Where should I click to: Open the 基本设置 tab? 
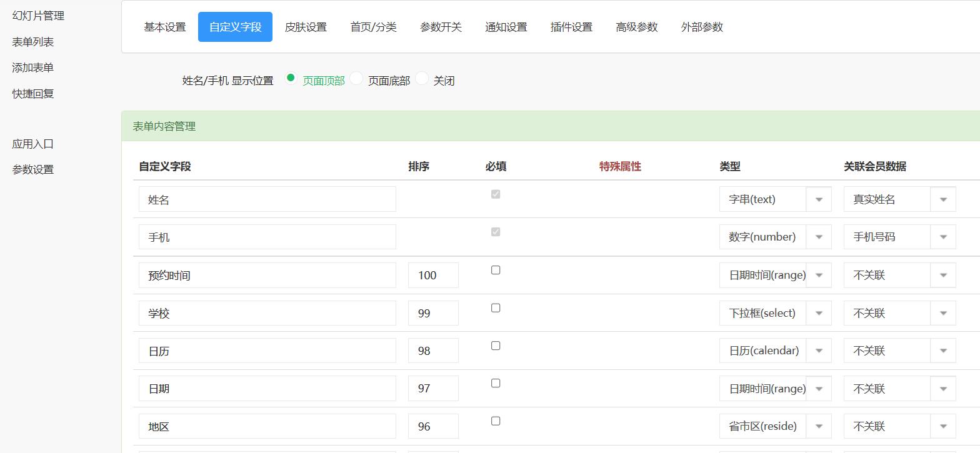pos(165,27)
